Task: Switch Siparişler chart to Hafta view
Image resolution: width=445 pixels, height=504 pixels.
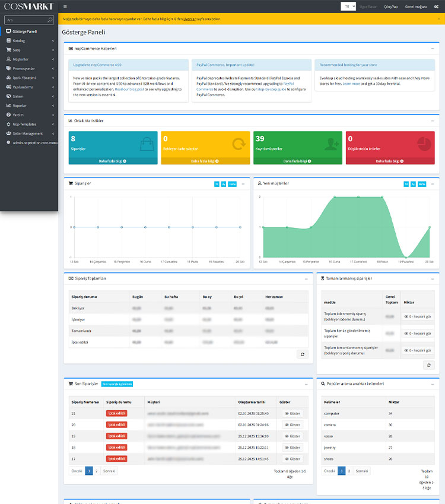Action: [x=232, y=184]
